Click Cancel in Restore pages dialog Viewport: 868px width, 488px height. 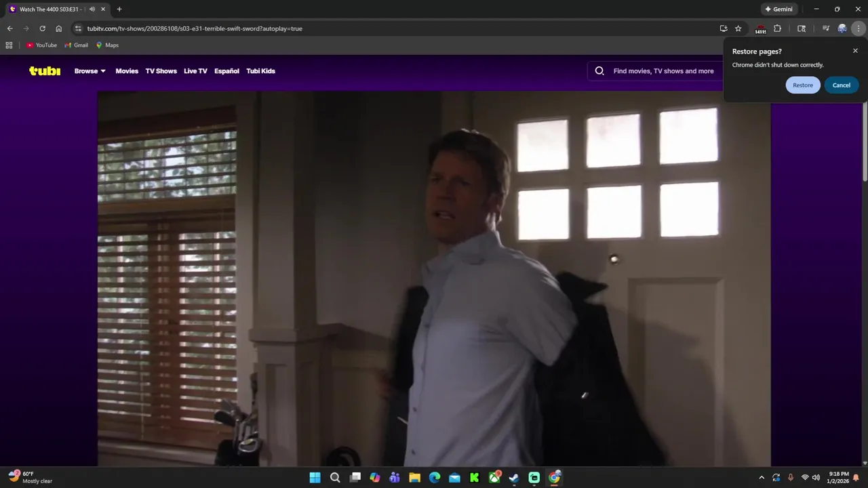pyautogui.click(x=842, y=85)
